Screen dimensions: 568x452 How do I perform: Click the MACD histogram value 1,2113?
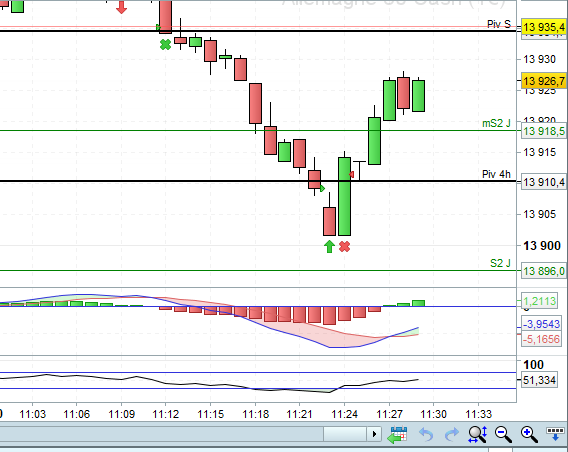540,301
